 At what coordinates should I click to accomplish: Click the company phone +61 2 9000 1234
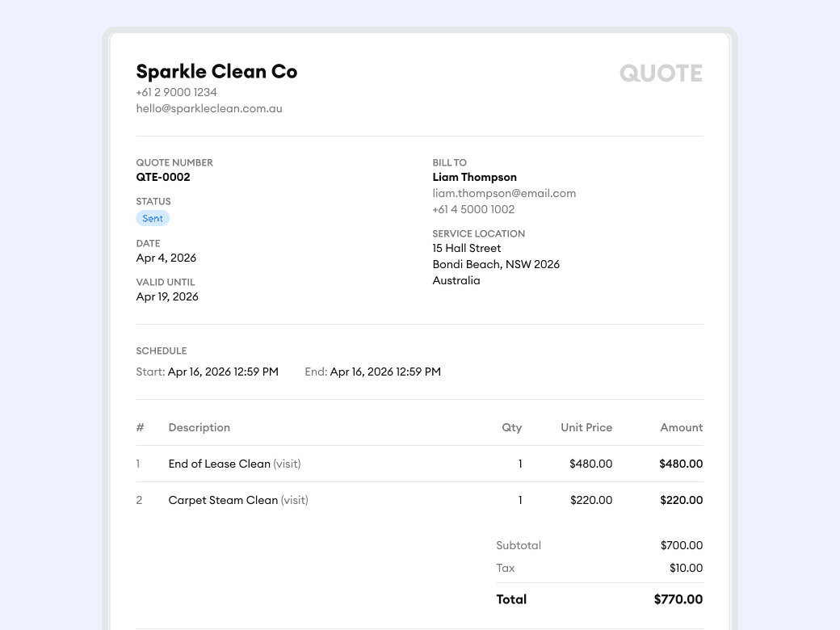pyautogui.click(x=176, y=92)
